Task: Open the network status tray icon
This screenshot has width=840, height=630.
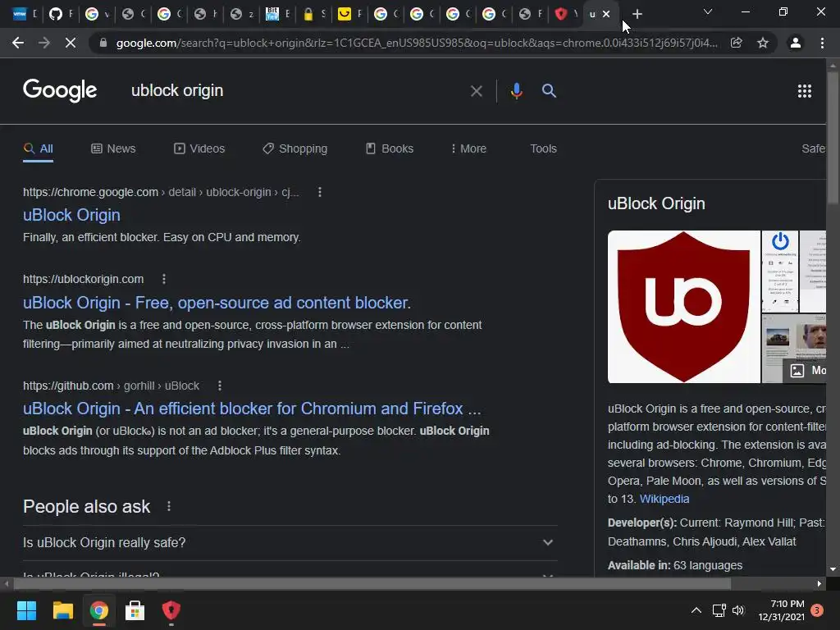Action: click(719, 610)
